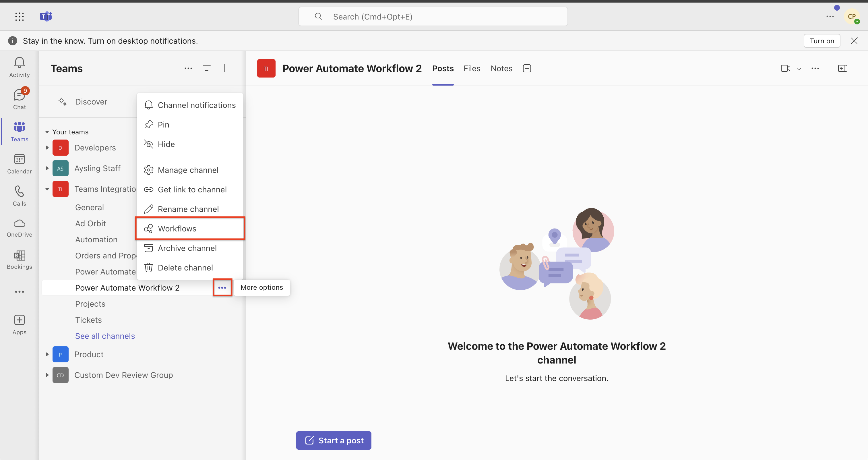Open the OneDrive cloud icon

click(19, 228)
